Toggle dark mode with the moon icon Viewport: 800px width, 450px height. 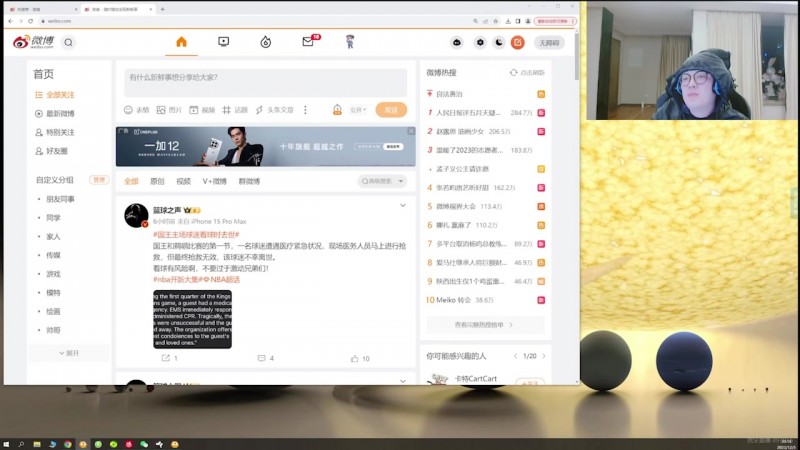[x=498, y=42]
